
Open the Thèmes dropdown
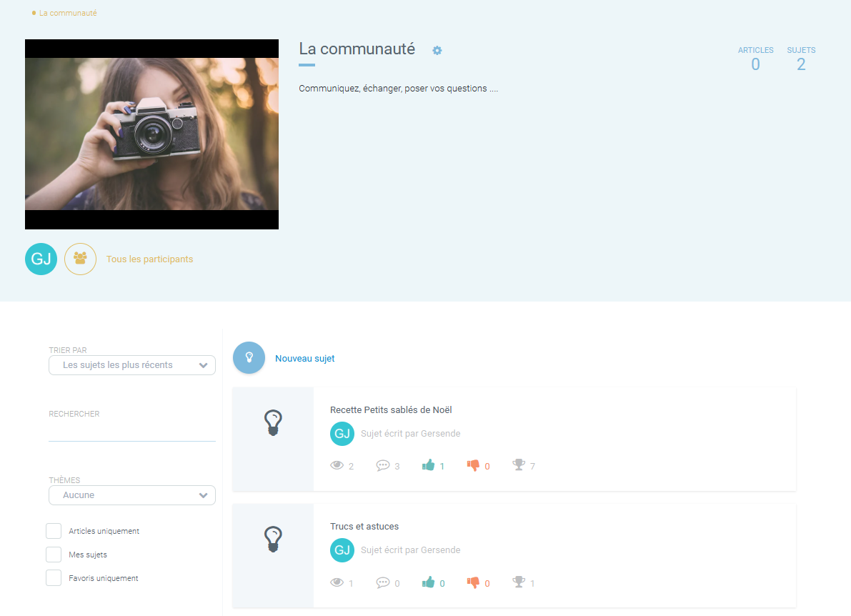[132, 495]
